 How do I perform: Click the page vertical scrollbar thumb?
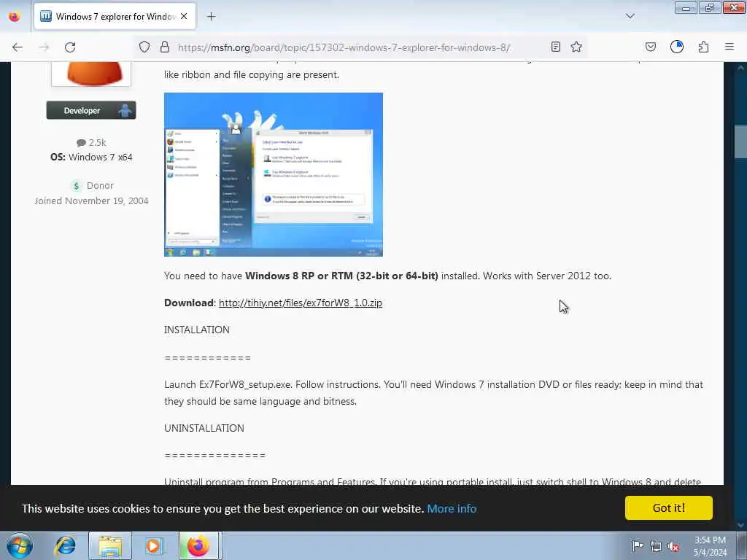(x=740, y=141)
